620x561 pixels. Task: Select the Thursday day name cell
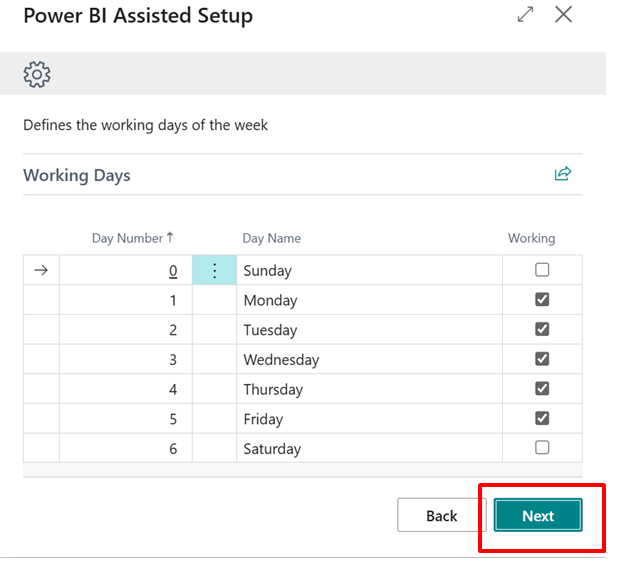click(369, 389)
